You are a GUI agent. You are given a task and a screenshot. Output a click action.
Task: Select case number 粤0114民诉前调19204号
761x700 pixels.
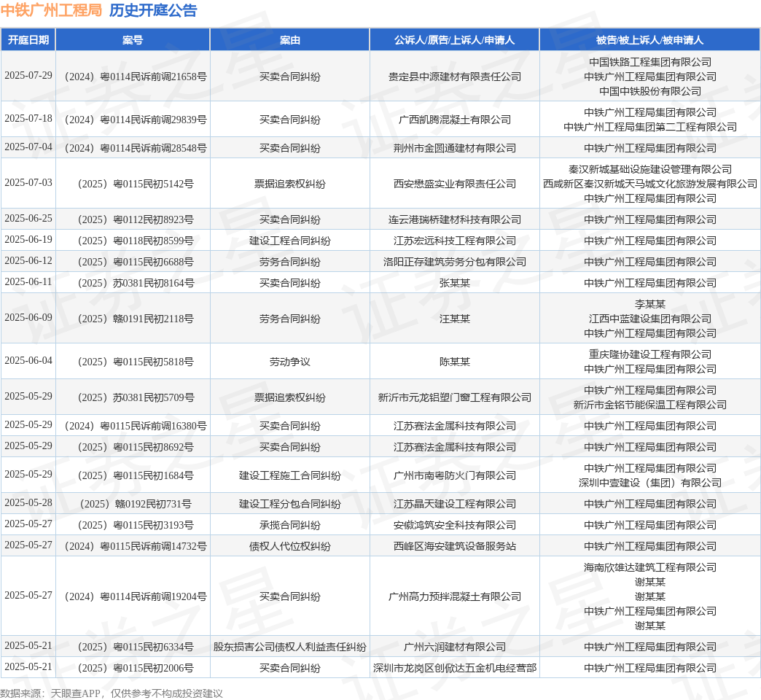(x=136, y=596)
